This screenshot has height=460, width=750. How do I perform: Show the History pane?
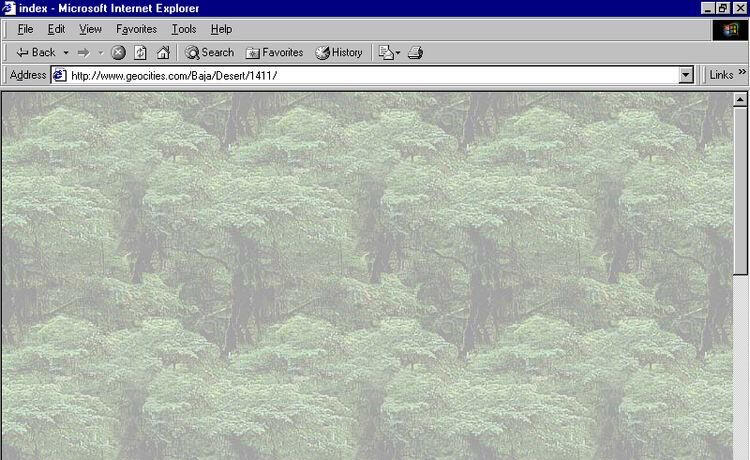point(339,53)
